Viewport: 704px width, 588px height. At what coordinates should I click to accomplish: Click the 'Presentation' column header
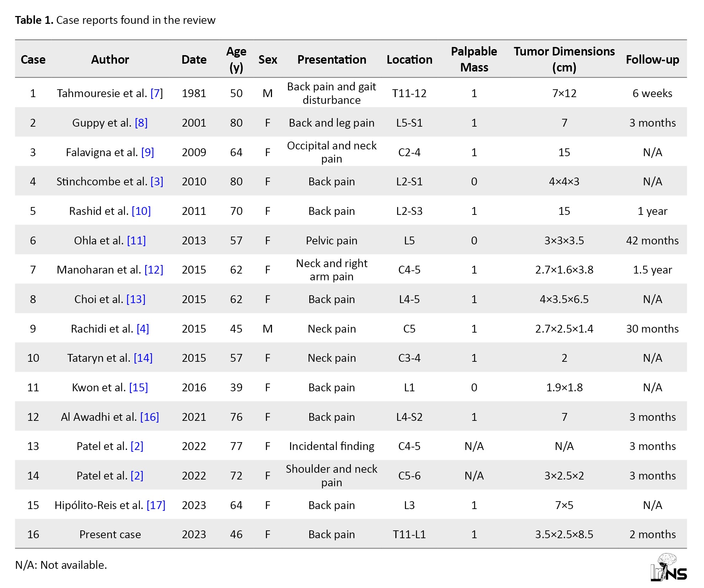coord(332,59)
